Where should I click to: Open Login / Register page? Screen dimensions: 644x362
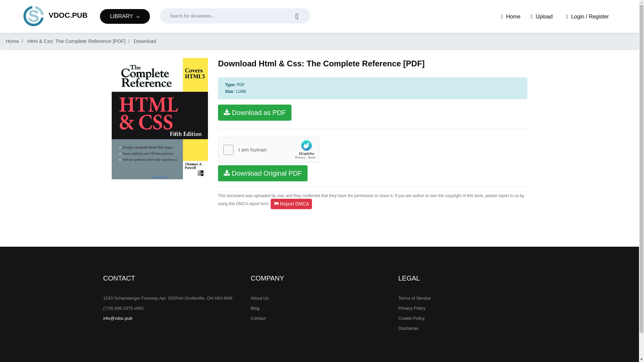(587, 17)
